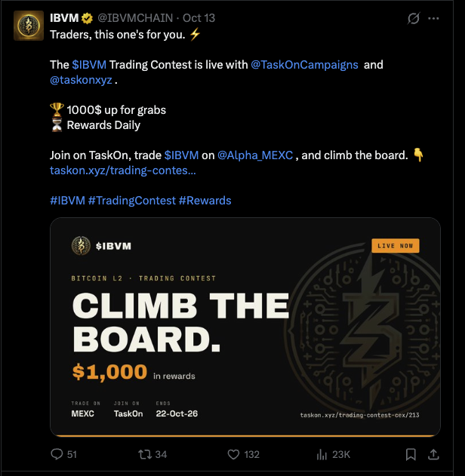Image resolution: width=465 pixels, height=476 pixels.
Task: Open post analytics via the views icon
Action: 322,454
